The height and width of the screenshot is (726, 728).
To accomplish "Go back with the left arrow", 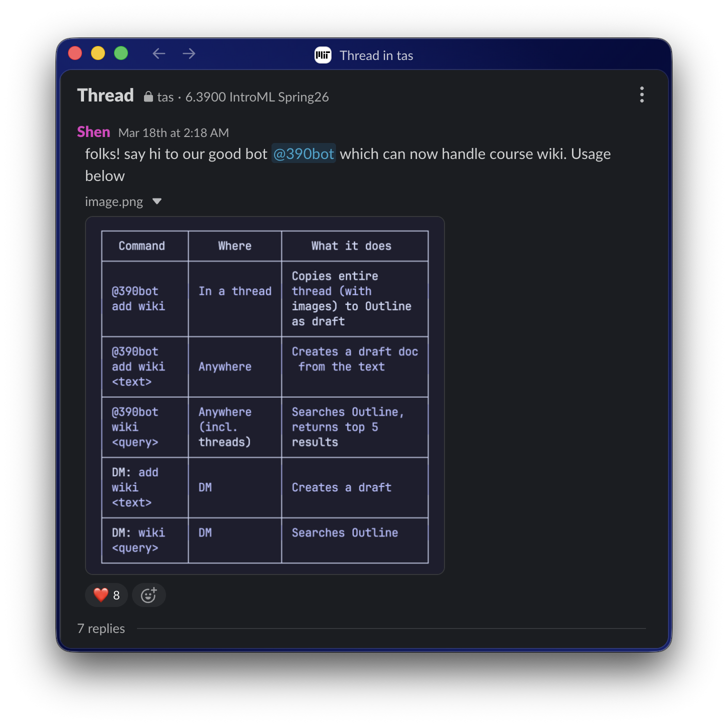I will click(159, 53).
